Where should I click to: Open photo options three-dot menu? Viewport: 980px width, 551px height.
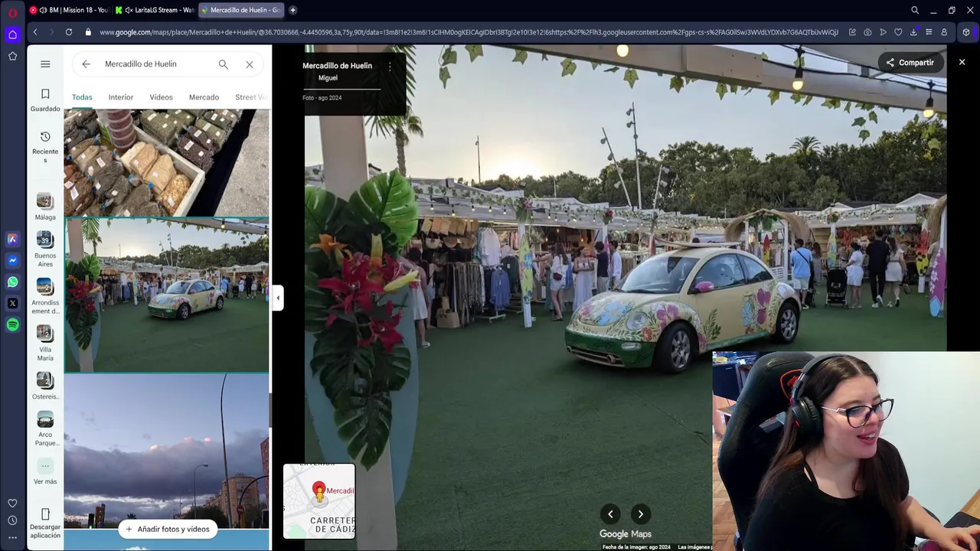[390, 67]
